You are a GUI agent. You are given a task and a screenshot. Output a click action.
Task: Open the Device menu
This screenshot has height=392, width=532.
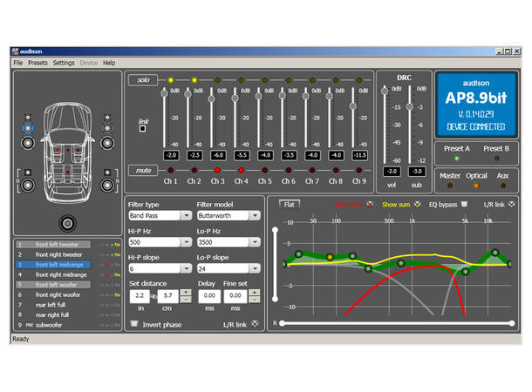(x=89, y=63)
